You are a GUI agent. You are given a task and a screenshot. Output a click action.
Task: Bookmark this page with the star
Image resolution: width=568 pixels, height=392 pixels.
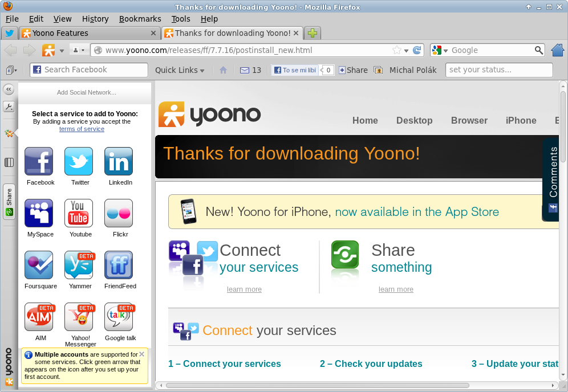(397, 50)
